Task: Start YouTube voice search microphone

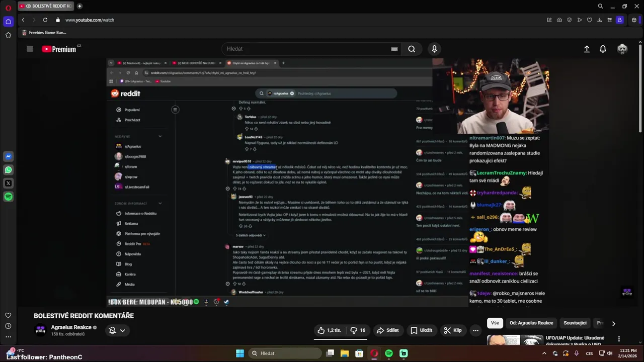Action: pyautogui.click(x=434, y=49)
